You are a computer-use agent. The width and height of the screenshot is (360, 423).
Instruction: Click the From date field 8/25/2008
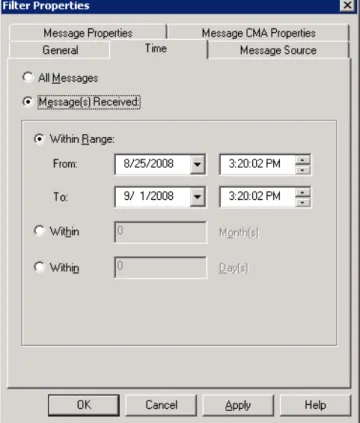pos(153,164)
